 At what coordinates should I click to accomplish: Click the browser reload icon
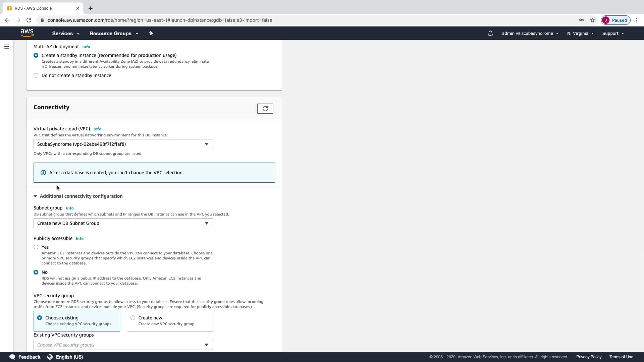coord(29,20)
